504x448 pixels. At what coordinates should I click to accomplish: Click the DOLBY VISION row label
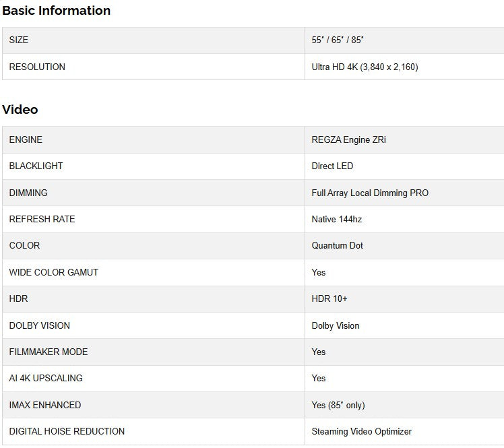point(39,325)
